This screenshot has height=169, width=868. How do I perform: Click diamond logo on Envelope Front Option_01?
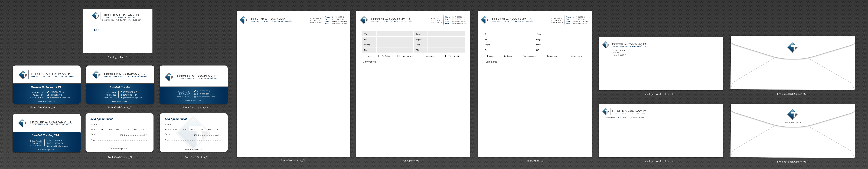click(606, 45)
